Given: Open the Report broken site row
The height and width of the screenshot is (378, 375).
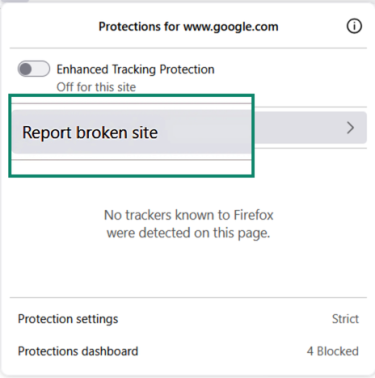Looking at the screenshot, I should pos(189,132).
